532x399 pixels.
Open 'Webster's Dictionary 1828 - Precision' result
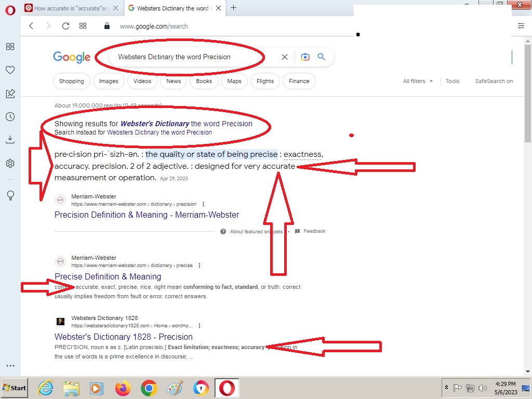coord(124,337)
